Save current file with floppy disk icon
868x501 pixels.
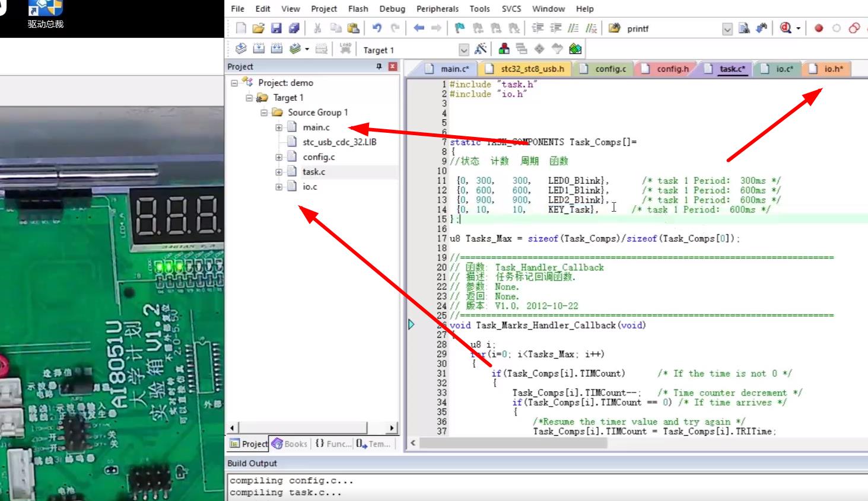pyautogui.click(x=276, y=28)
